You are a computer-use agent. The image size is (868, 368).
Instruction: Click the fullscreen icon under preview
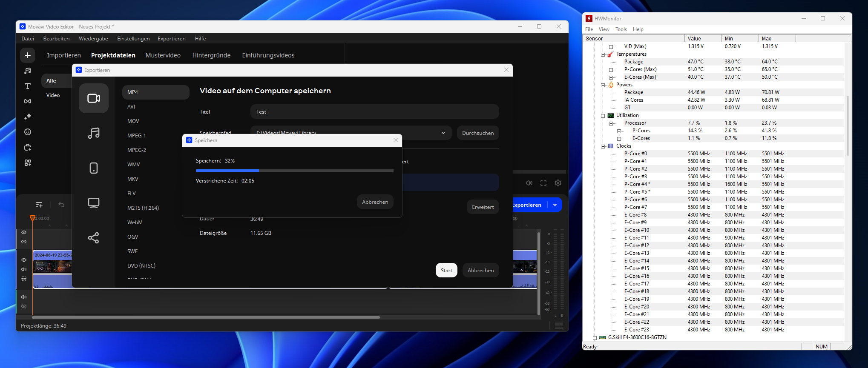tap(543, 183)
